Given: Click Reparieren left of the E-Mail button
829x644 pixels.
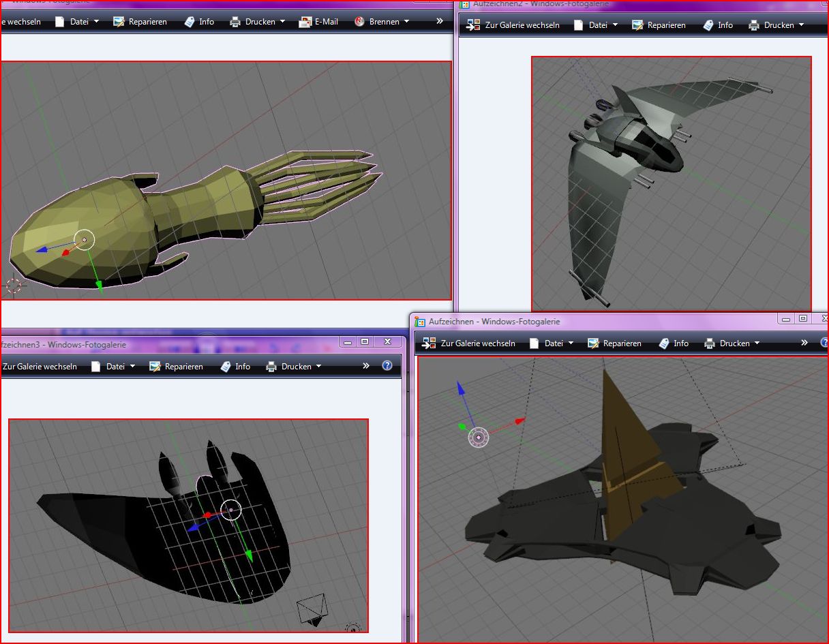Looking at the screenshot, I should tap(140, 22).
